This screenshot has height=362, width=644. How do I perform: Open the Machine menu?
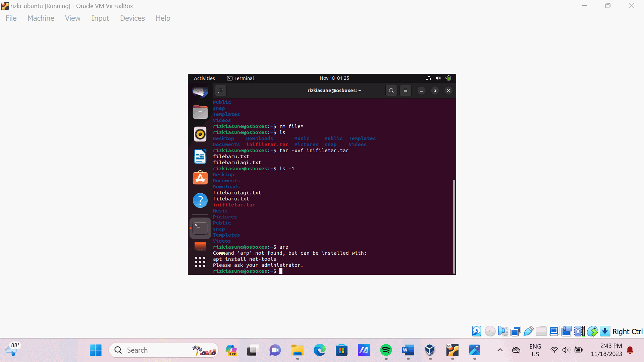tap(41, 18)
